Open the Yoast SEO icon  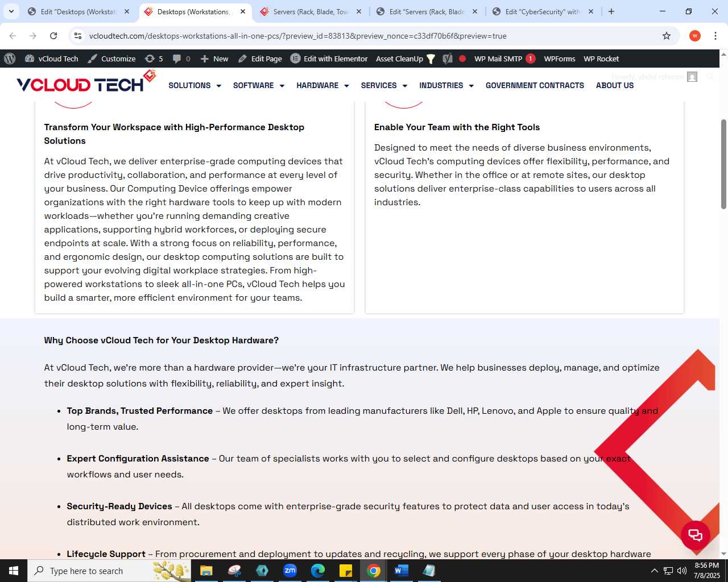(x=448, y=59)
